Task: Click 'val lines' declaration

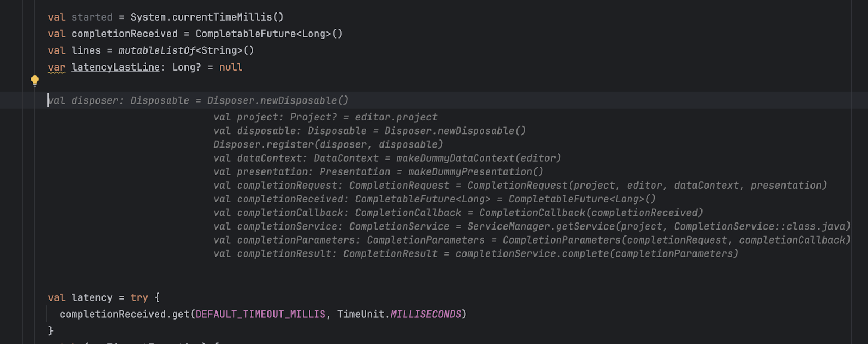Action: tap(74, 50)
